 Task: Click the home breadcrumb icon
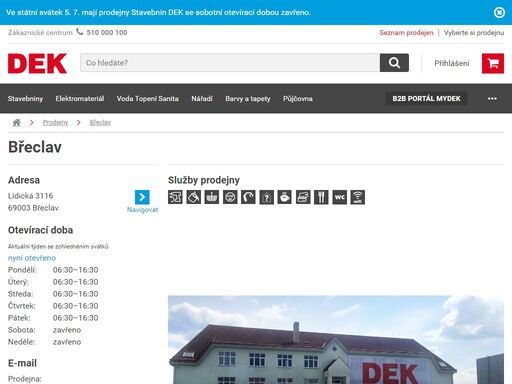(16, 123)
